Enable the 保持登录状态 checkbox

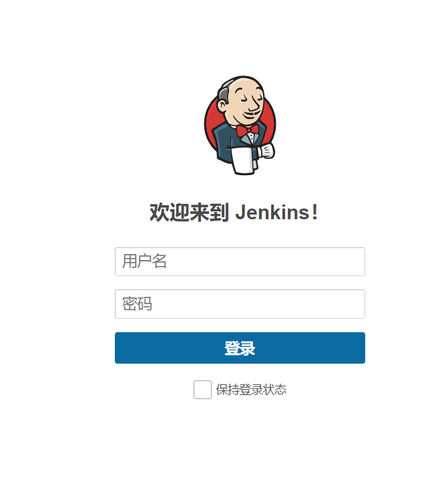(x=202, y=390)
